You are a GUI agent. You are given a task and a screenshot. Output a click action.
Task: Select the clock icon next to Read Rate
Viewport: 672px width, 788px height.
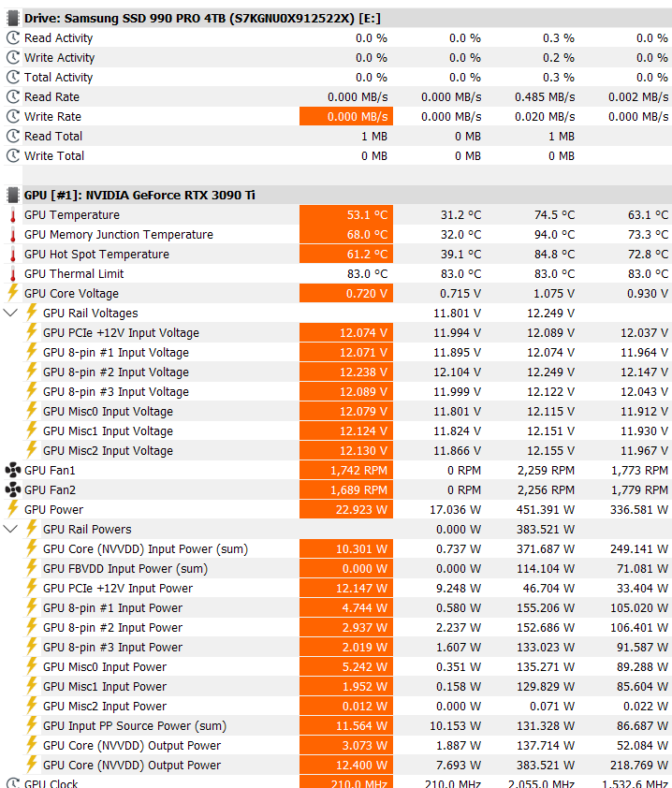click(x=12, y=96)
